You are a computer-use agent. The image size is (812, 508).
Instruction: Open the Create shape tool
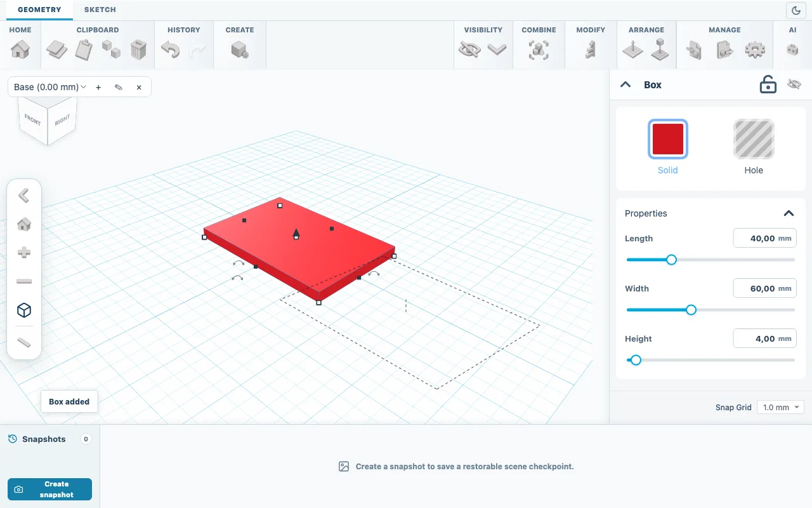240,50
